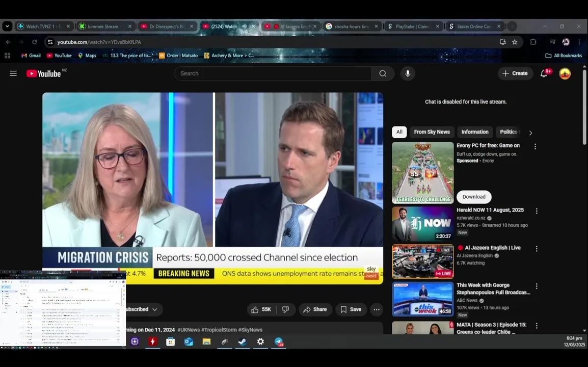Open the Gmail bookmark
The image size is (588, 367).
tap(31, 56)
